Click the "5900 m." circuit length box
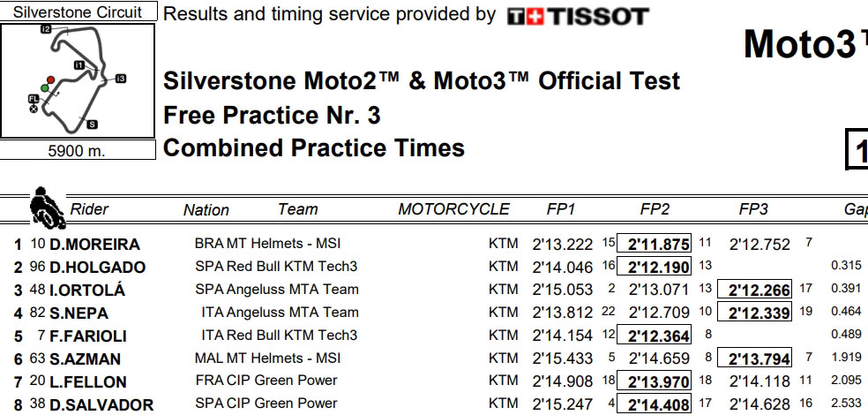 click(x=78, y=151)
